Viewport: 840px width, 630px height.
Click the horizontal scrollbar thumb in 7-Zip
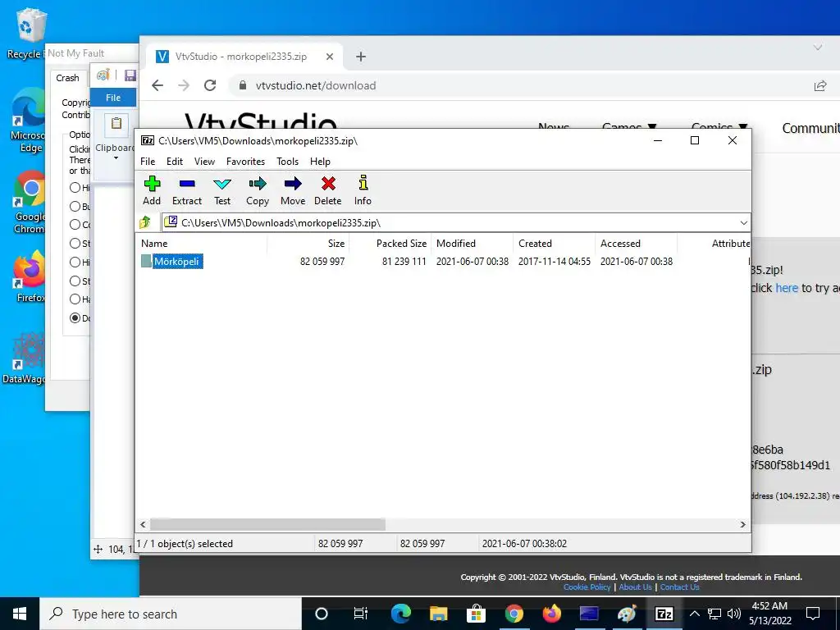click(x=267, y=524)
